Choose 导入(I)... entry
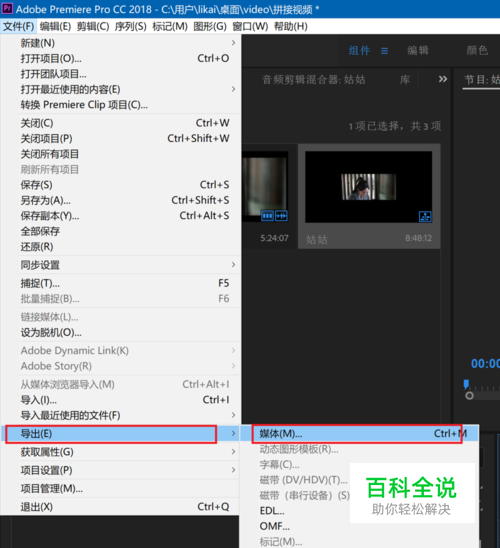 (x=121, y=400)
